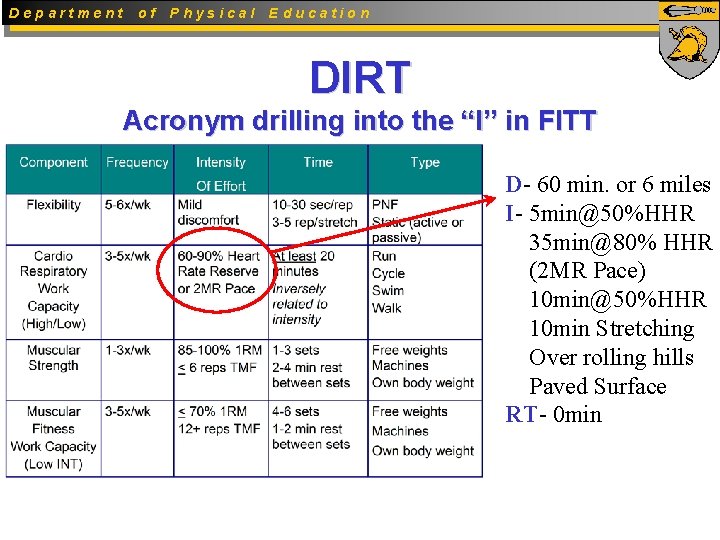Select the Muscular Fitness Work Capacity cell

click(53, 438)
